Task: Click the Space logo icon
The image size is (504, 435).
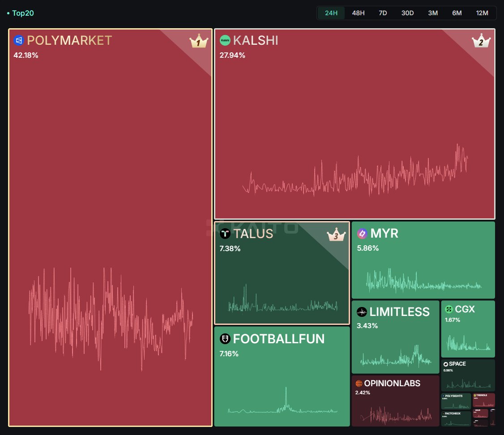Action: tap(446, 364)
